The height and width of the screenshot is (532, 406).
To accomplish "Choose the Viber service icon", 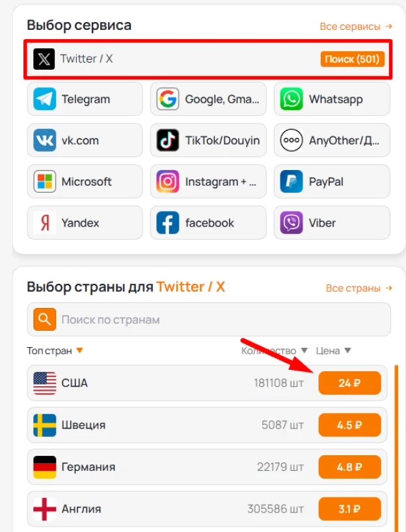I will click(x=291, y=223).
